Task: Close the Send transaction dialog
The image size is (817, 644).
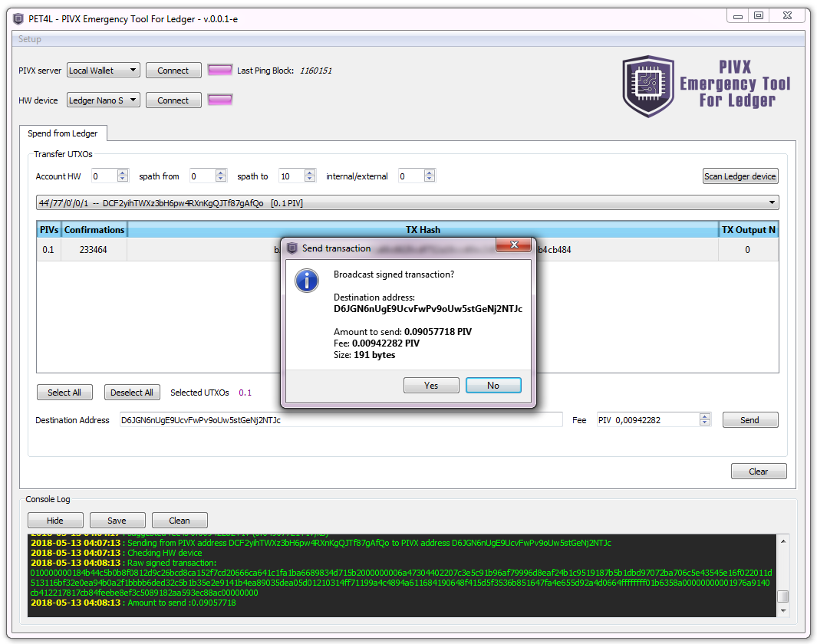Action: pyautogui.click(x=514, y=245)
